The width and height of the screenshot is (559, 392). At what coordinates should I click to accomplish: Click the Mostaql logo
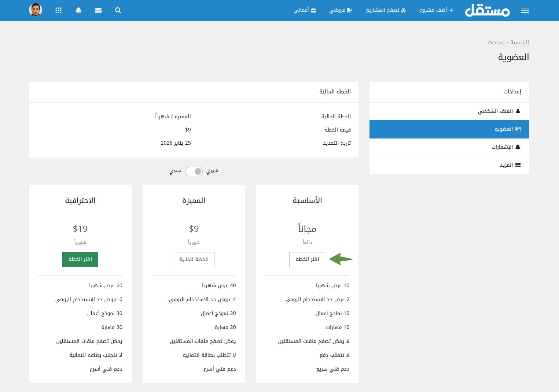[487, 10]
